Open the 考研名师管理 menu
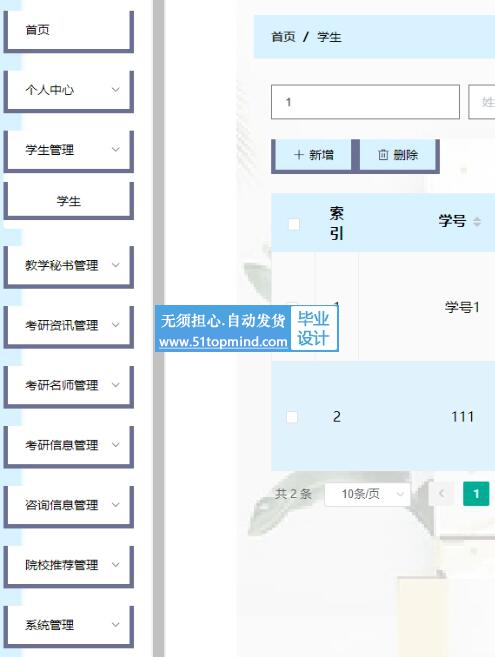This screenshot has height=657, width=495. pyautogui.click(x=69, y=386)
